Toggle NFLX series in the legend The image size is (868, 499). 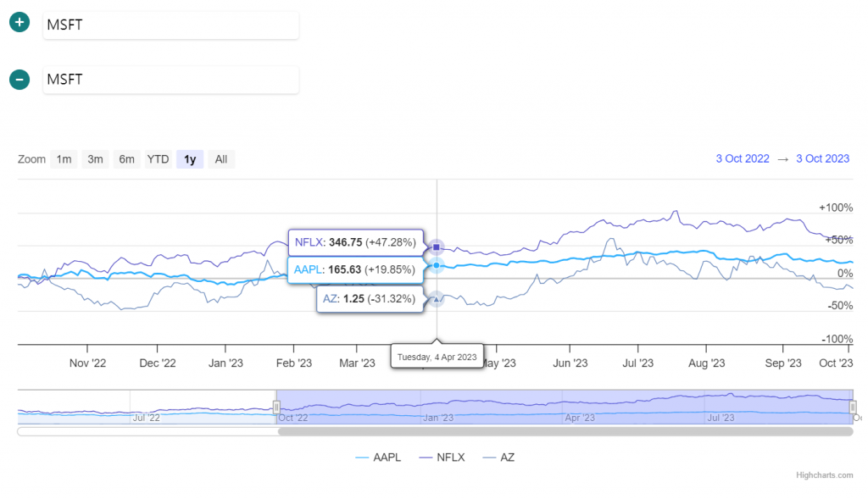point(442,457)
